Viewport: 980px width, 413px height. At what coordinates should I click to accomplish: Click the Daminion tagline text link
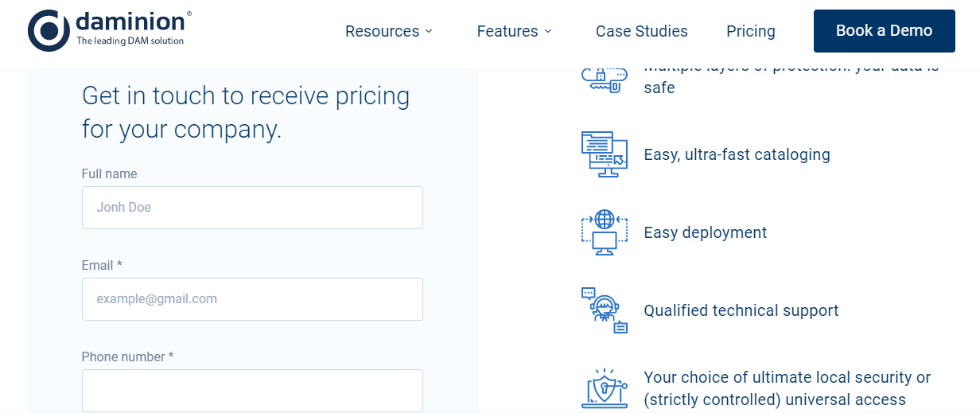click(x=130, y=41)
